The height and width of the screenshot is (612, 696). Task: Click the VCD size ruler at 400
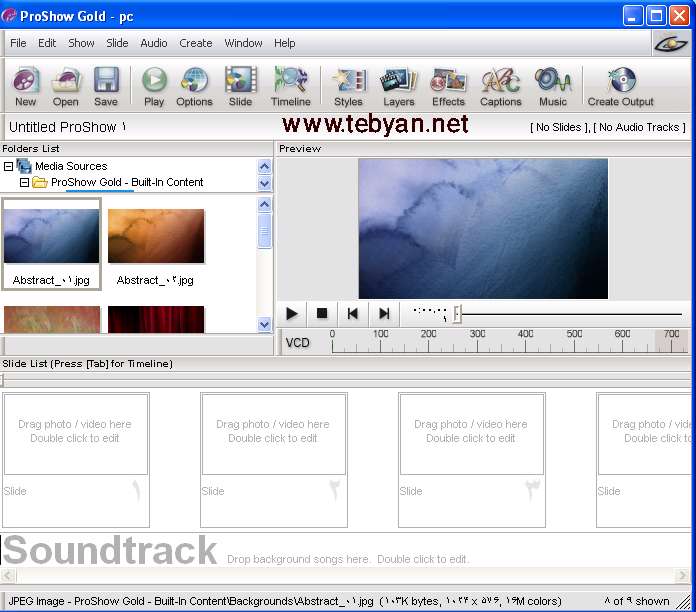[526, 342]
